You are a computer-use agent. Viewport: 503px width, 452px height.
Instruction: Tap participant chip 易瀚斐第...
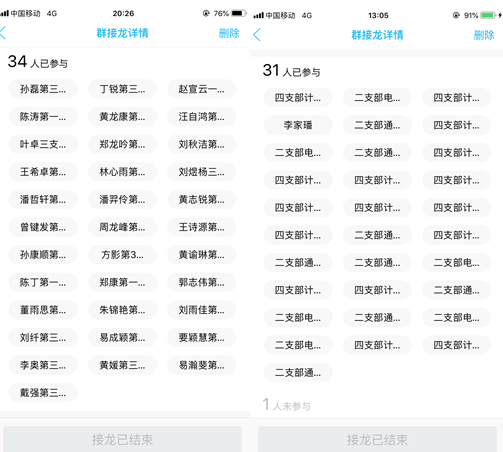point(202,365)
